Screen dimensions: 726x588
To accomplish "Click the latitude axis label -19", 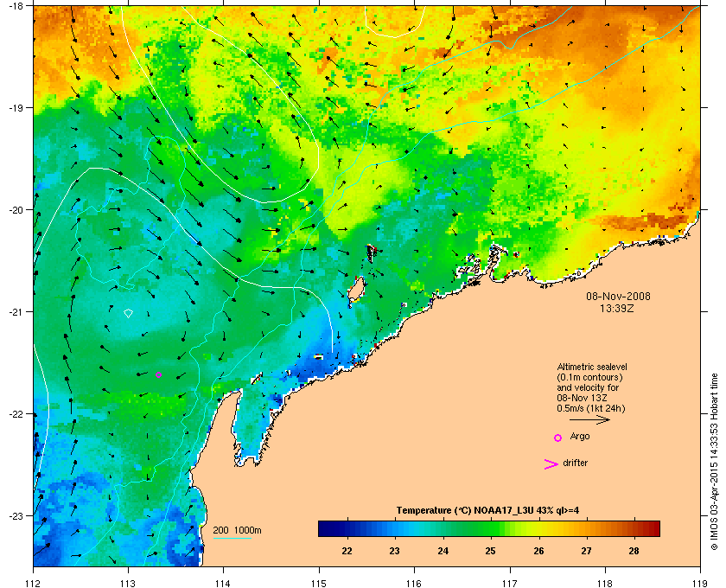I will pos(15,107).
